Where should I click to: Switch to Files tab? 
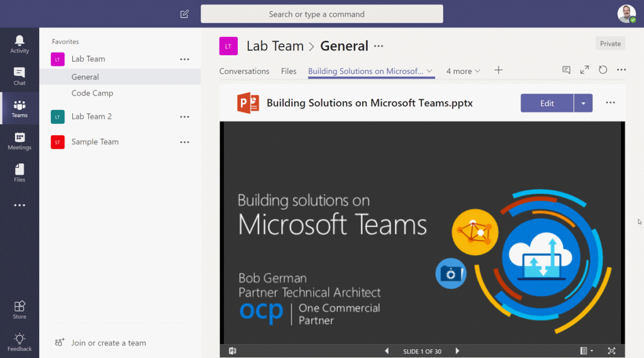pyautogui.click(x=289, y=71)
